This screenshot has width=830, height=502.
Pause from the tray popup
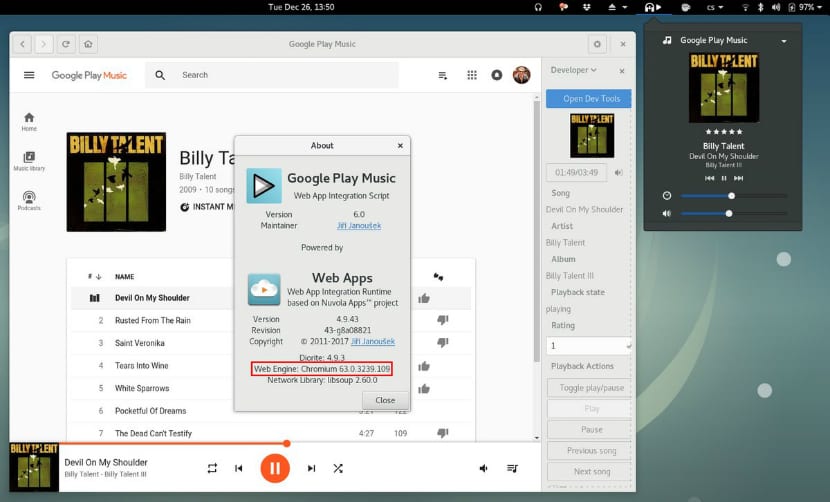(x=724, y=178)
